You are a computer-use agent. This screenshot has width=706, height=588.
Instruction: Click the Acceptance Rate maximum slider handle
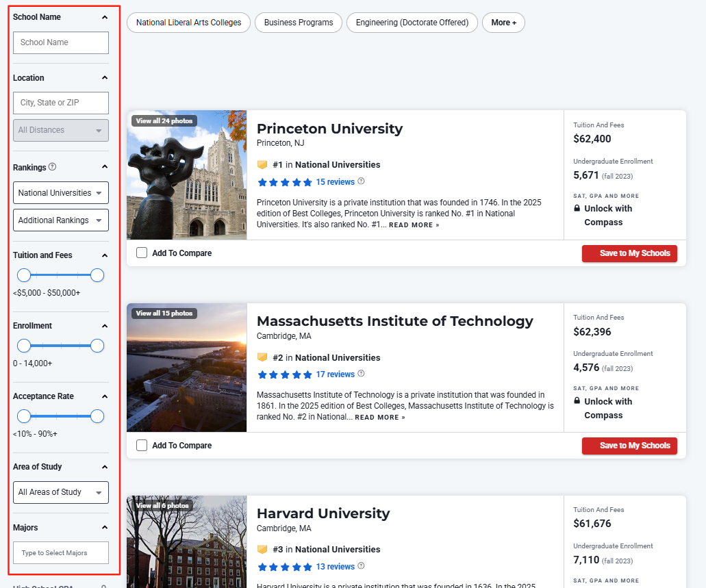coord(97,416)
